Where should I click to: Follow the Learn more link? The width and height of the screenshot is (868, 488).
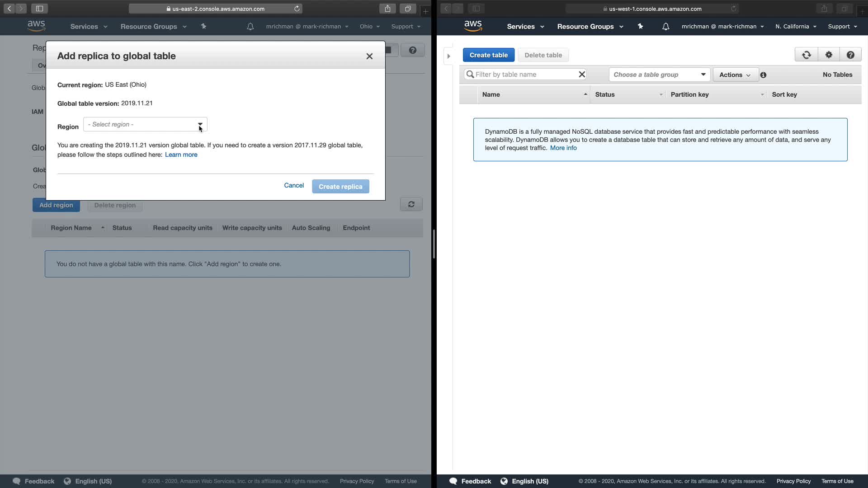pos(181,155)
